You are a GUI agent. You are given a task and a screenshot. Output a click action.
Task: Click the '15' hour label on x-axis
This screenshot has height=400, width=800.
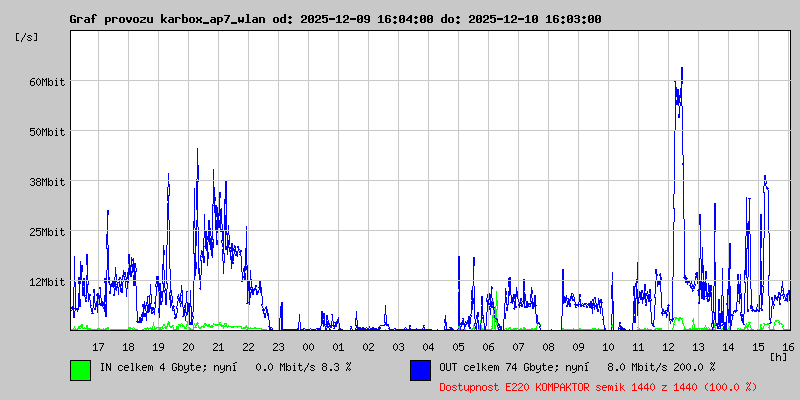pyautogui.click(x=758, y=347)
